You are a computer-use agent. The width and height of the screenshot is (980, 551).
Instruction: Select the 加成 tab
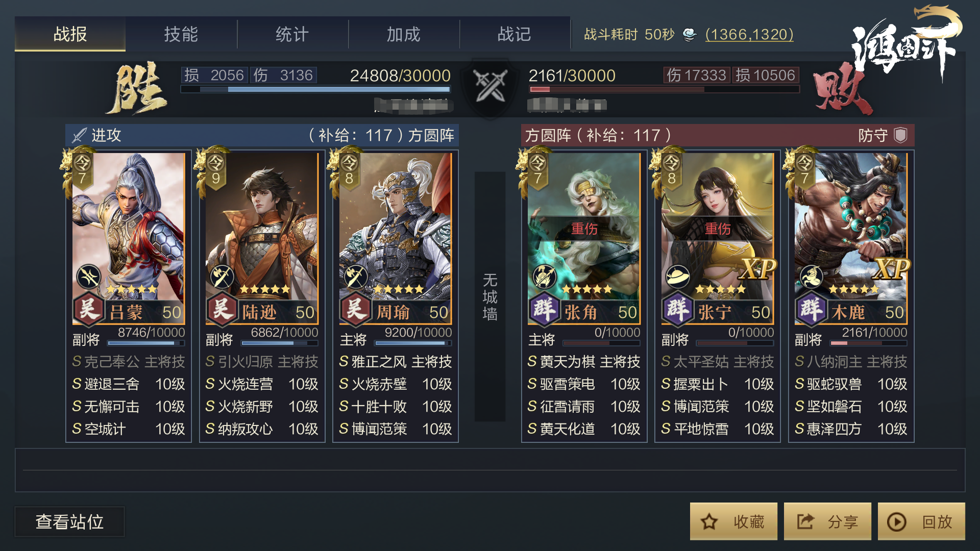[x=404, y=34]
